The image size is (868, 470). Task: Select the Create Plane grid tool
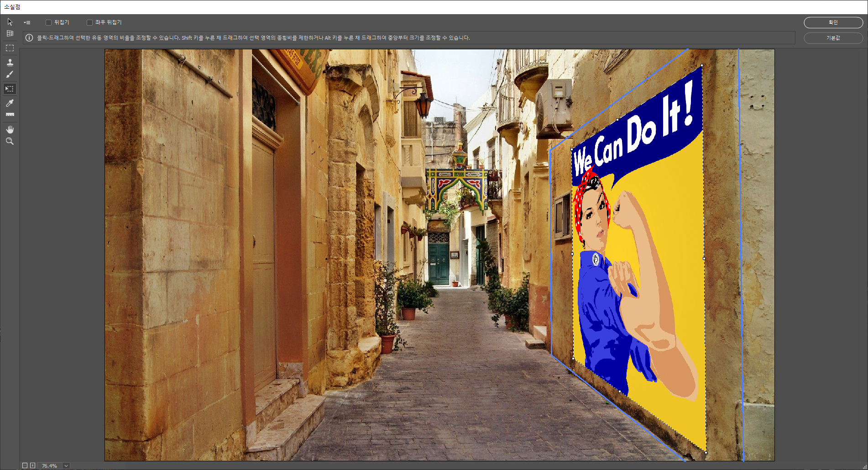coord(10,34)
